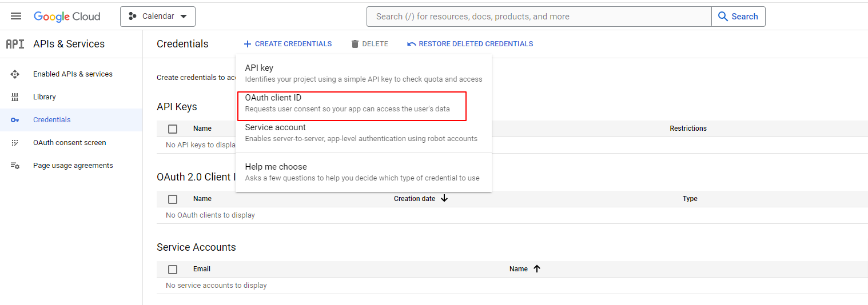Screen dimensions: 868x305
Task: Click the Page usage agreements settings icon
Action: 15,166
